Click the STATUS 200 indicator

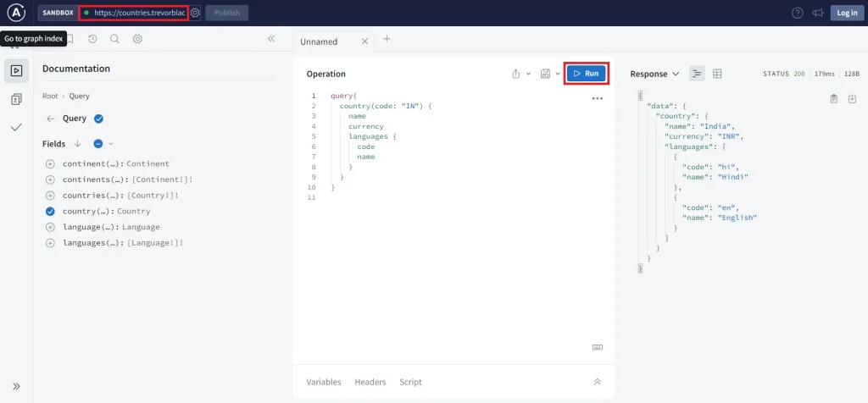tap(784, 74)
